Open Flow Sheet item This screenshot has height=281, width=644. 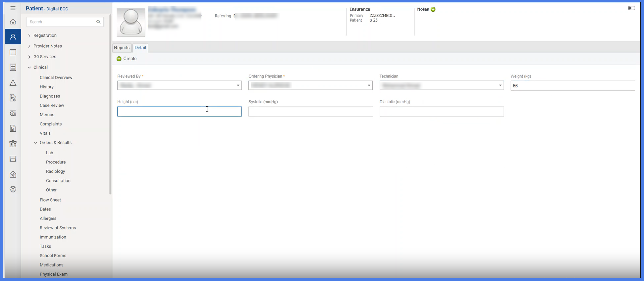50,200
